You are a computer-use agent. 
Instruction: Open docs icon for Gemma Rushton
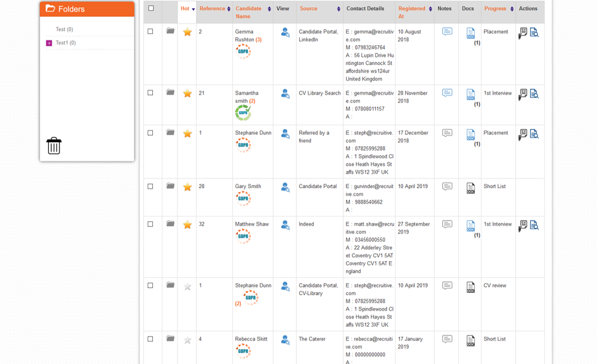[x=471, y=33]
